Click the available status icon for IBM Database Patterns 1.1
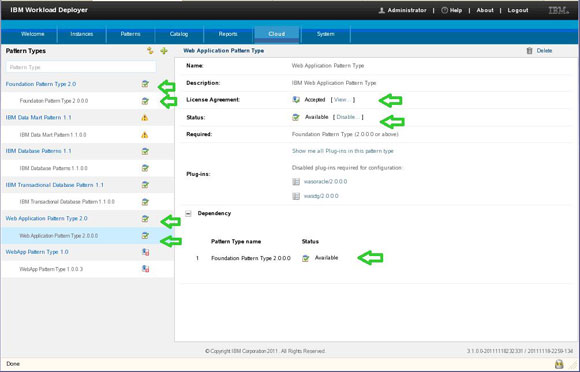Image resolution: width=580 pixels, height=372 pixels. (x=145, y=151)
